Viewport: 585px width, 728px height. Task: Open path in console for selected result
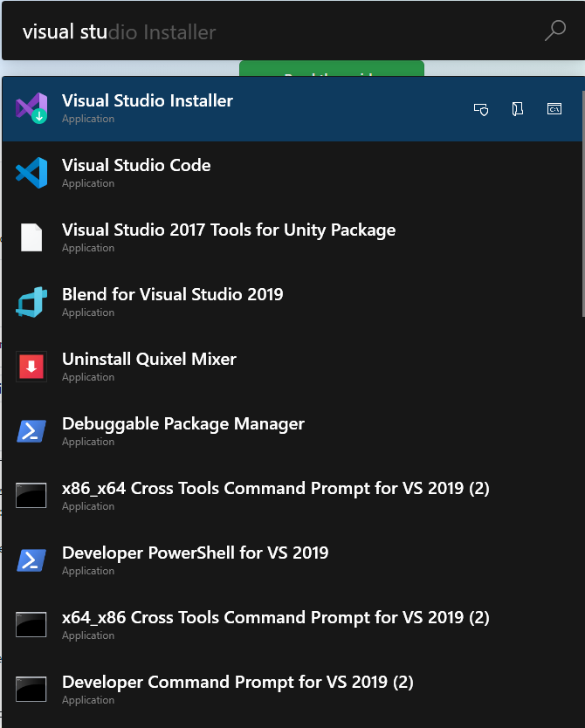tap(554, 109)
